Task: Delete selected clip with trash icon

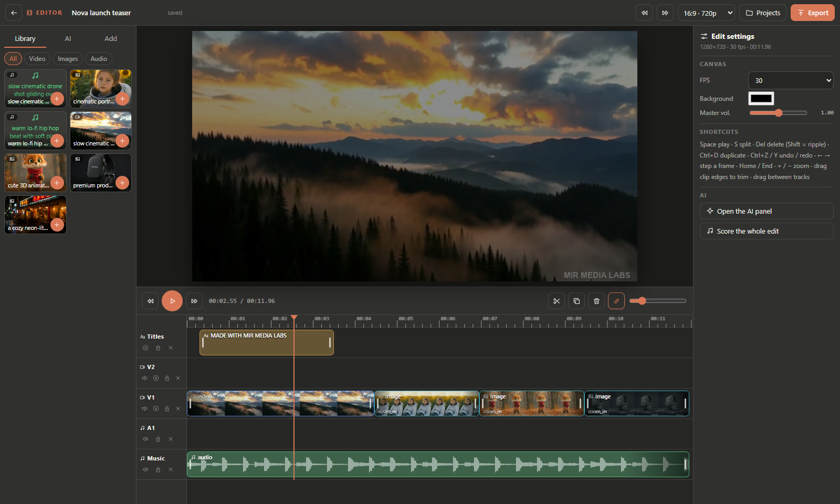Action: pos(596,301)
